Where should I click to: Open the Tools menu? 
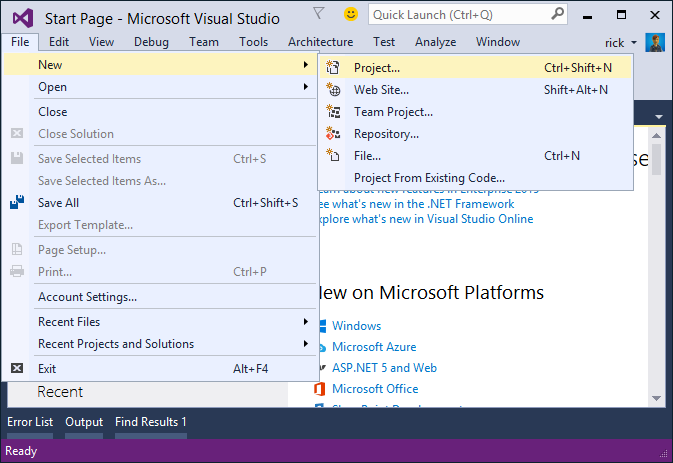point(253,42)
